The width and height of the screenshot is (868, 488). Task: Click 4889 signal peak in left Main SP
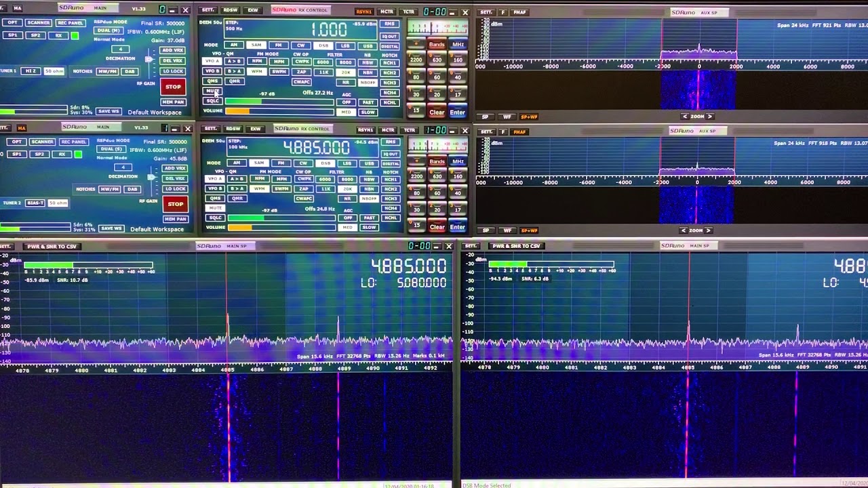tap(338, 329)
